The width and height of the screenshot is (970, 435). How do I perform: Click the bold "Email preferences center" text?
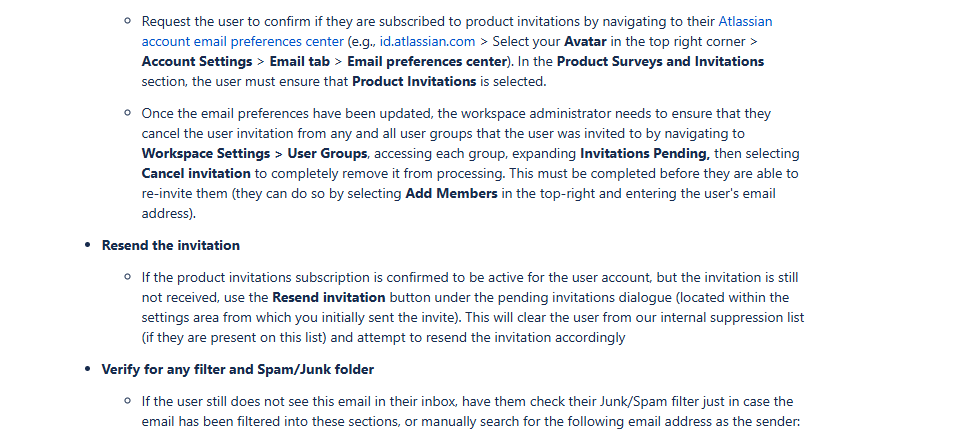pos(427,62)
